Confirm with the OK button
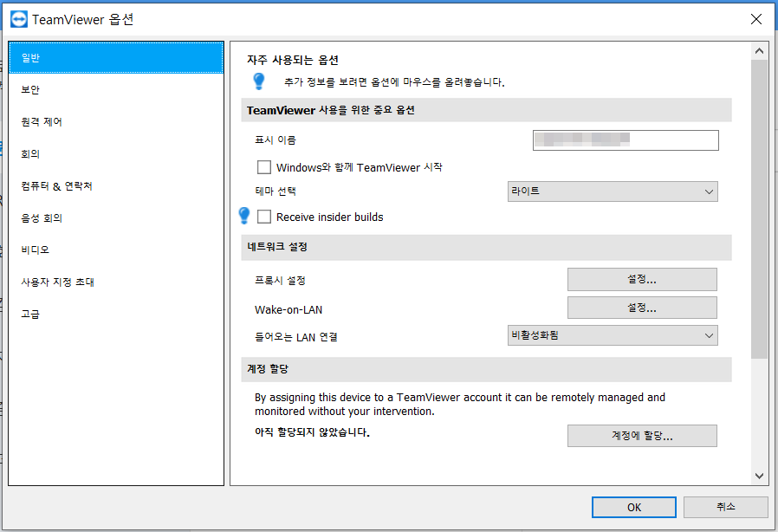 point(634,507)
